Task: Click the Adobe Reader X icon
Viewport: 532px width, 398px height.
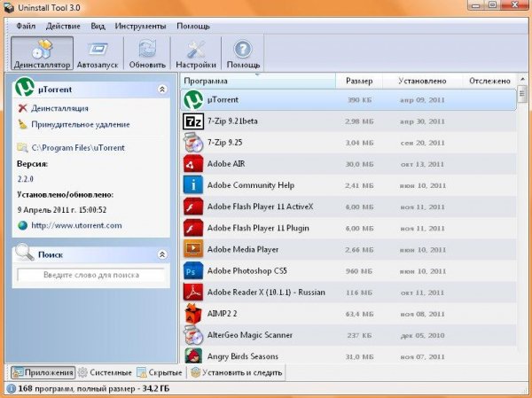Action: click(x=193, y=293)
